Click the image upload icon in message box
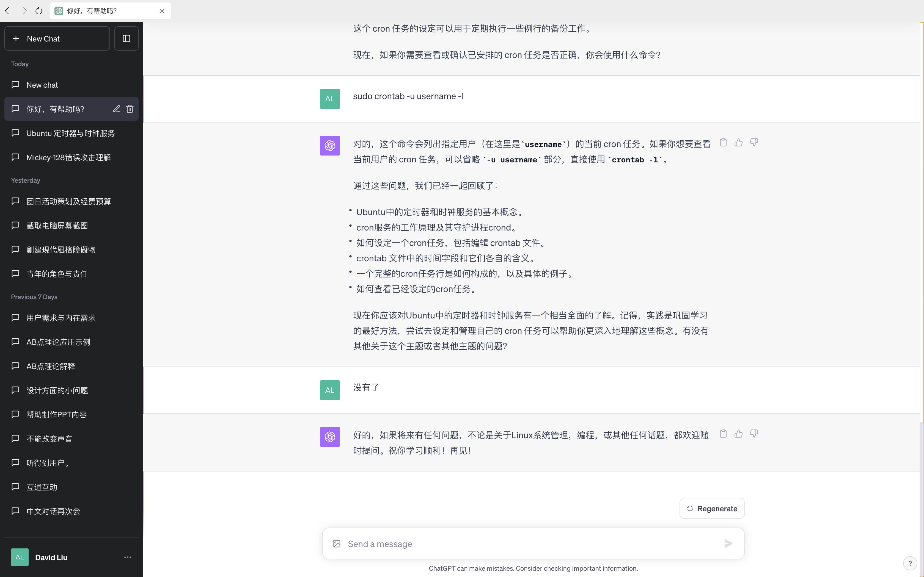Image resolution: width=924 pixels, height=577 pixels. click(336, 544)
